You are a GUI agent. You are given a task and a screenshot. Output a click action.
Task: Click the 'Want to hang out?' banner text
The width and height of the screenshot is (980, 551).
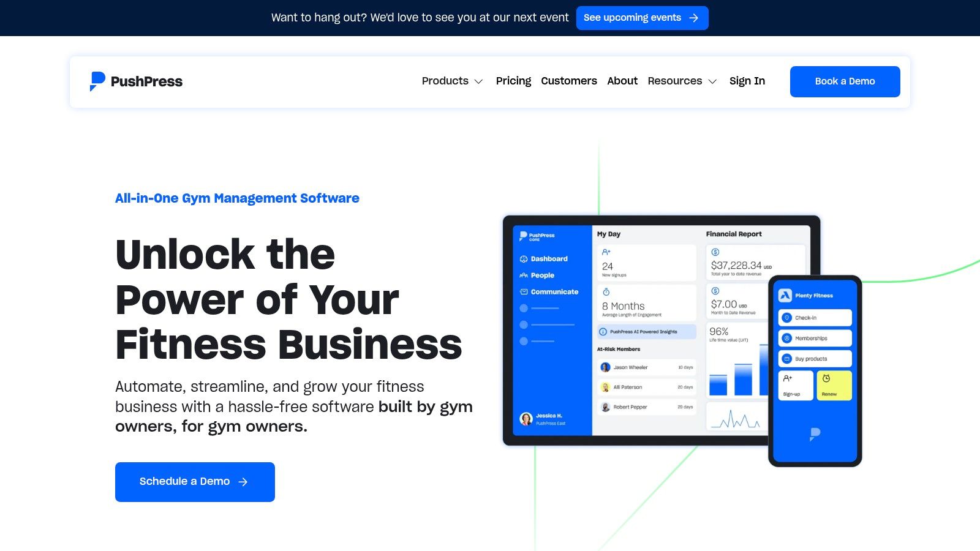click(x=420, y=18)
